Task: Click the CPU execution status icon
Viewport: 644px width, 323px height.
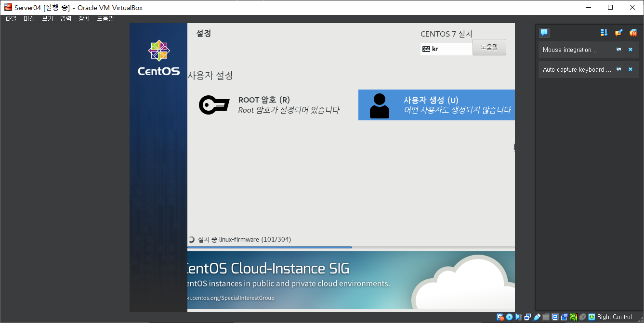Action: click(573, 317)
